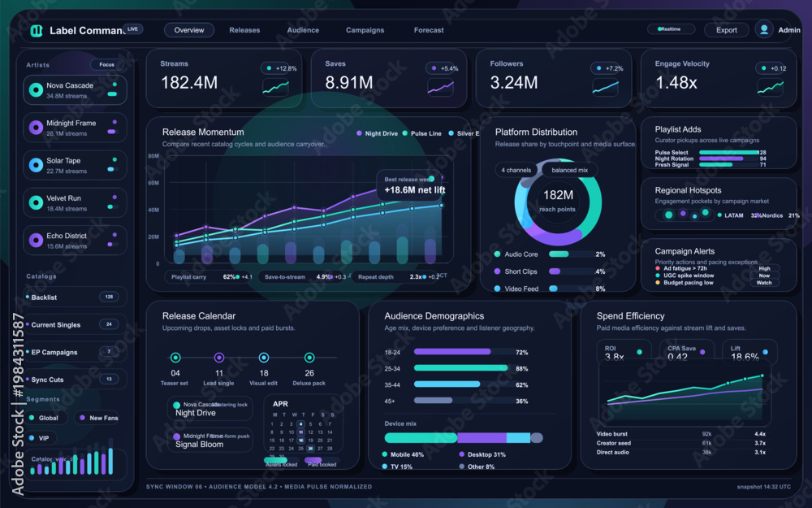
Task: Open the 4 channels selector pill
Action: click(x=516, y=170)
